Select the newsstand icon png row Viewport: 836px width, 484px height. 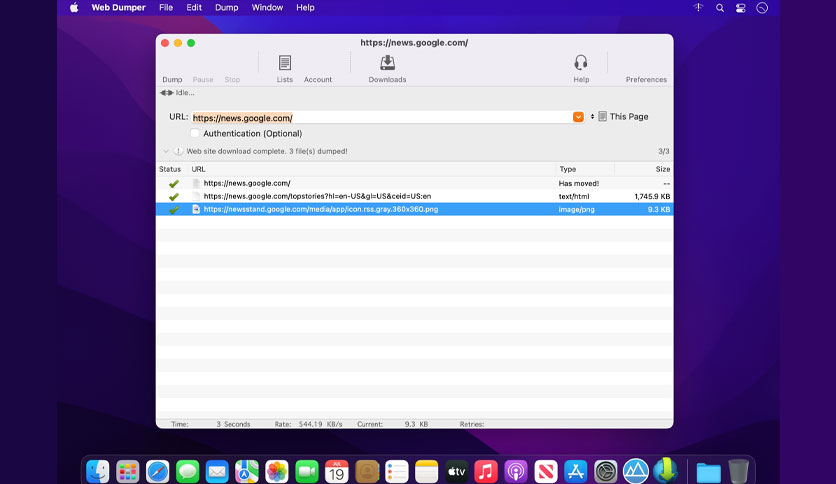414,209
